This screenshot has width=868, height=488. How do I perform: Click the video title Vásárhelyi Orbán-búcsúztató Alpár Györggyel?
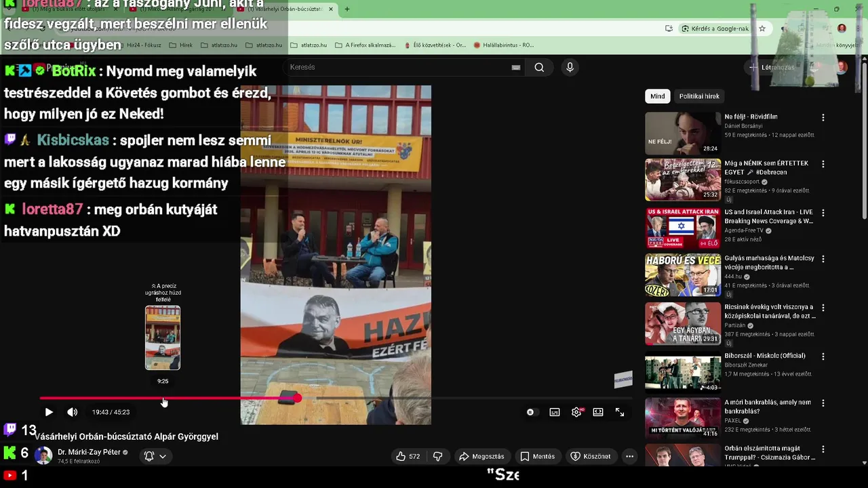coord(127,436)
